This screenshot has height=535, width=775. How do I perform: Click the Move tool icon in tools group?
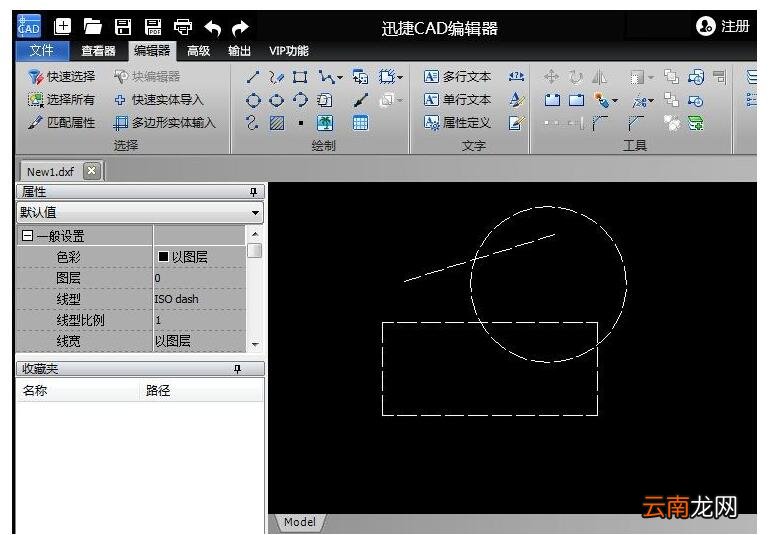click(551, 77)
